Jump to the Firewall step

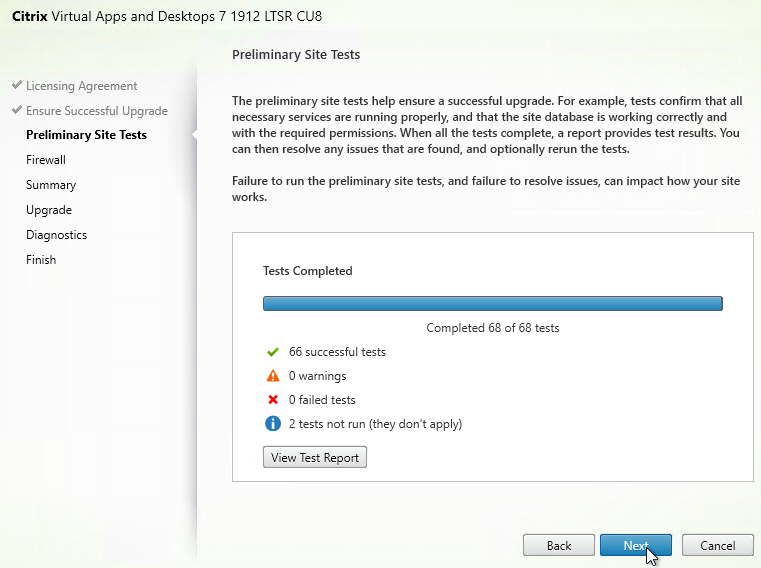pyautogui.click(x=46, y=160)
